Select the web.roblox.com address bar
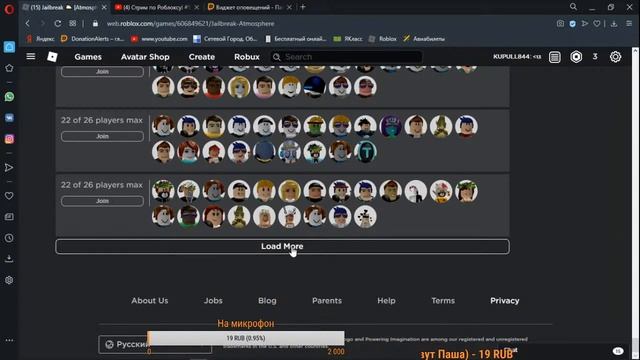Image resolution: width=640 pixels, height=360 pixels. (x=190, y=24)
